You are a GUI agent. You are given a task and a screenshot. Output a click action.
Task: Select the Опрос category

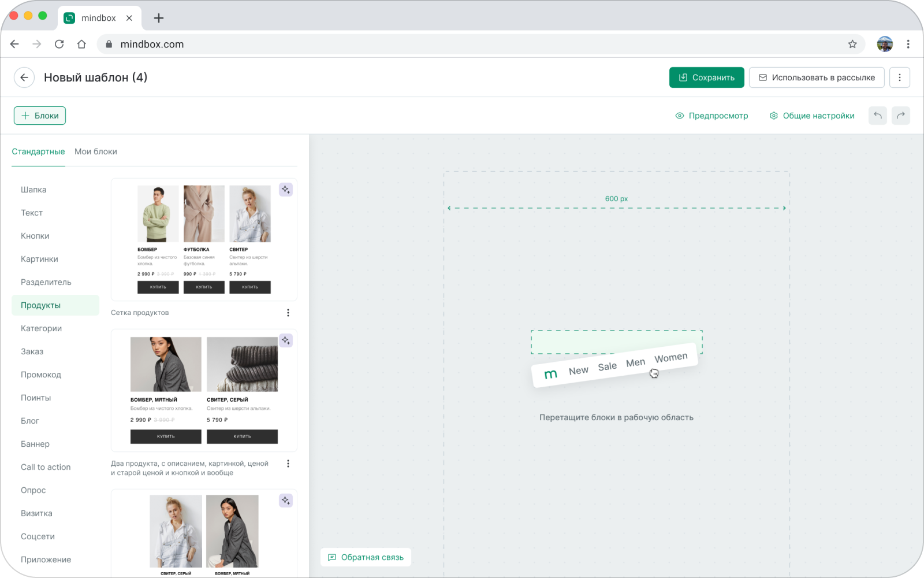point(55,490)
